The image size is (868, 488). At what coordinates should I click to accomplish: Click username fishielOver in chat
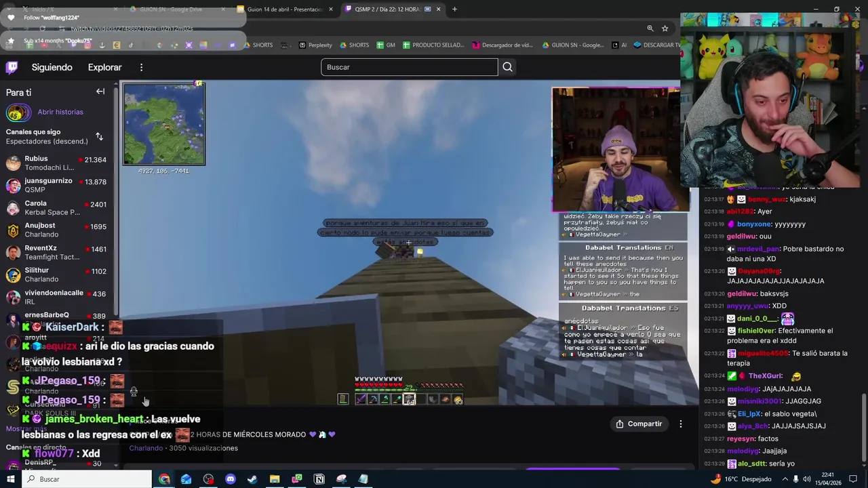click(x=756, y=331)
